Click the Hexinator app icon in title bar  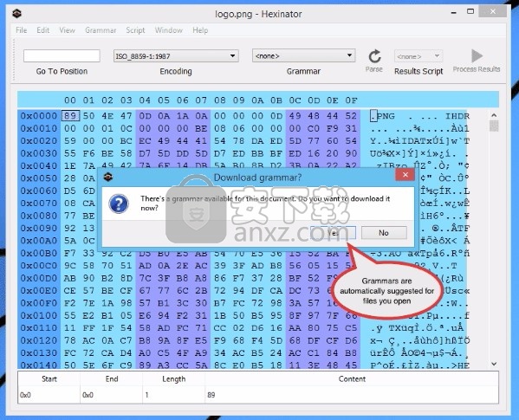click(x=16, y=14)
